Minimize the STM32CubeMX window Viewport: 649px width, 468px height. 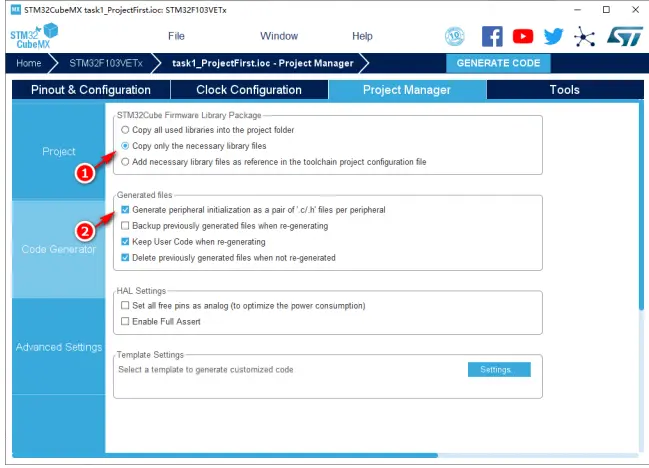[578, 10]
